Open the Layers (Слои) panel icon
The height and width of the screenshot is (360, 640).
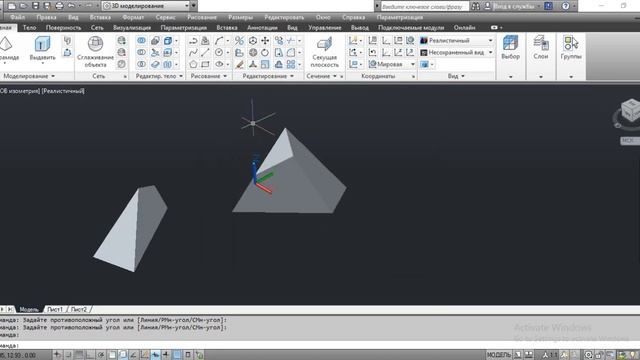tap(540, 43)
